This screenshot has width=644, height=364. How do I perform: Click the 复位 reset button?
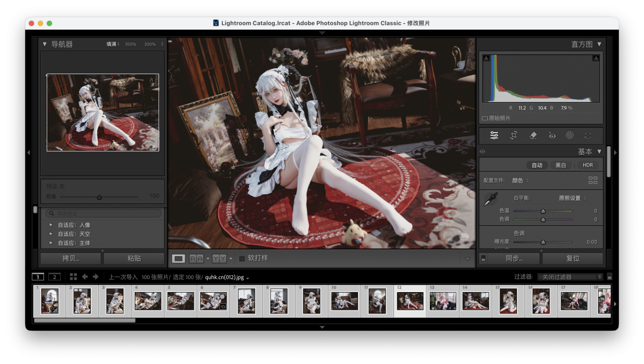(573, 258)
